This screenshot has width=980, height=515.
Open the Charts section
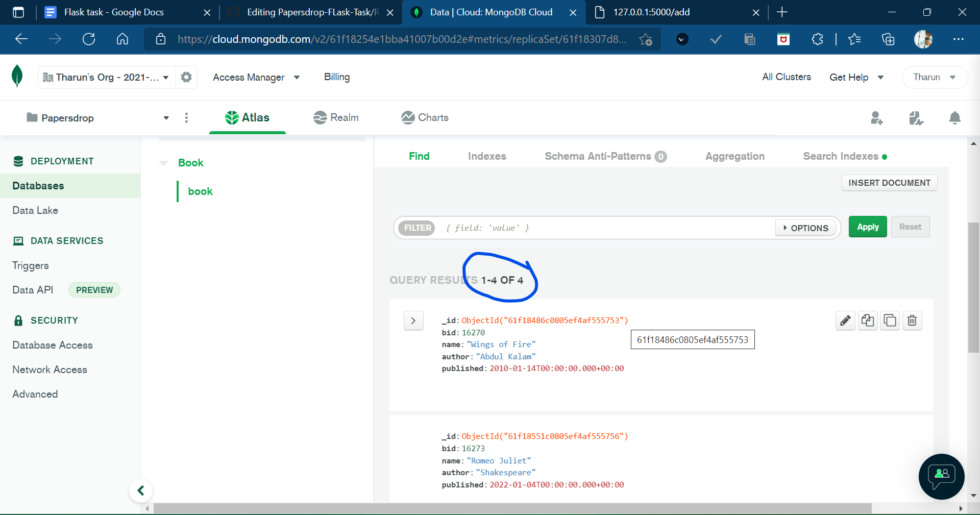(x=425, y=117)
